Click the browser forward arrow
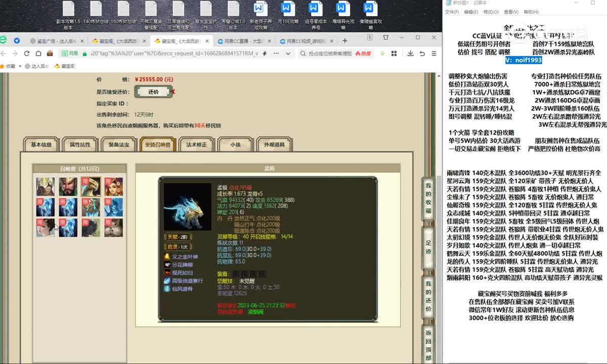The width and height of the screenshot is (607, 364). pyautogui.click(x=15, y=53)
